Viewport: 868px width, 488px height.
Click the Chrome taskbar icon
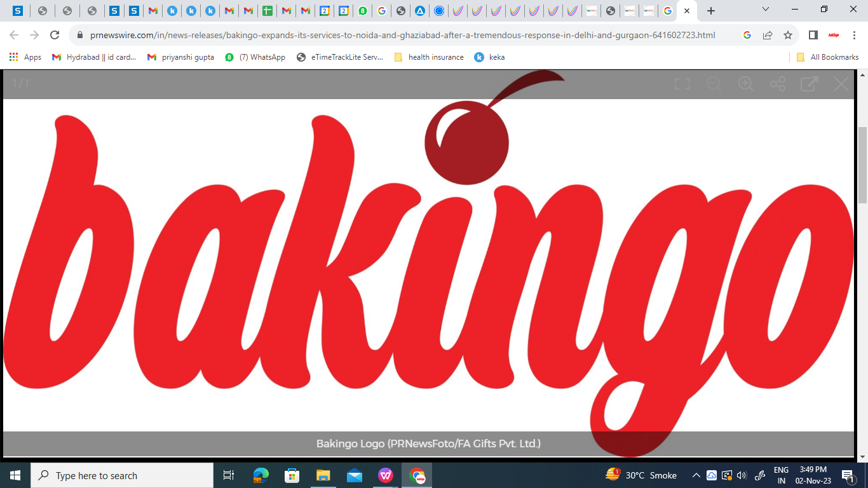pyautogui.click(x=417, y=475)
